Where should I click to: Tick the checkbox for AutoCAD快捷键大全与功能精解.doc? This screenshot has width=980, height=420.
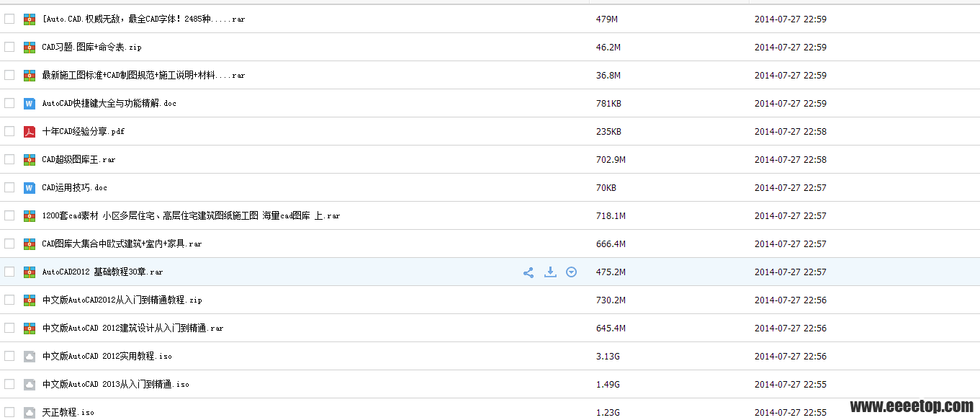(9, 103)
